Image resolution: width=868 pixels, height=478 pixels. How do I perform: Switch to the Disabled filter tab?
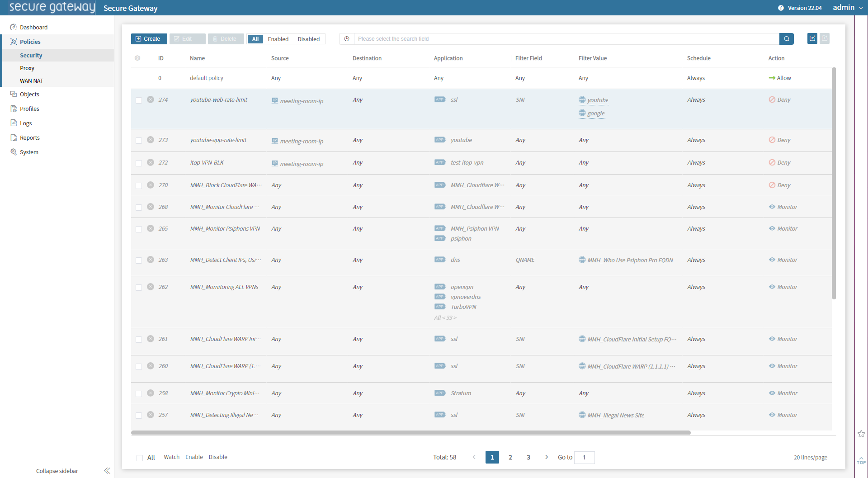click(308, 39)
